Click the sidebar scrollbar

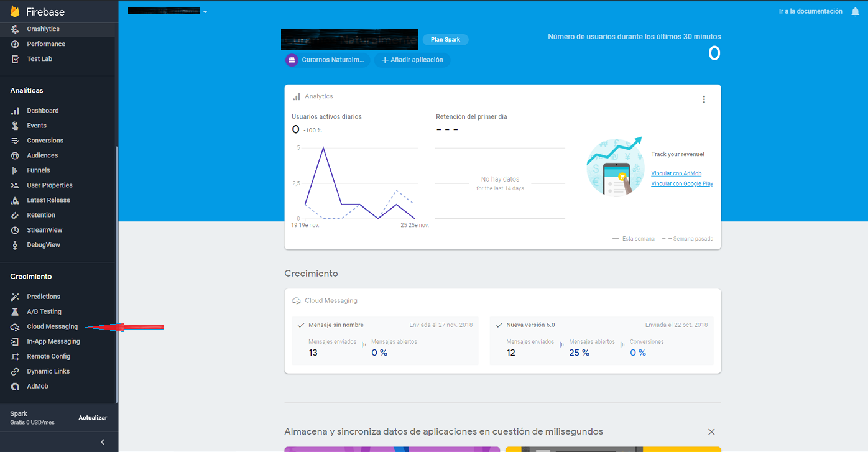[x=116, y=274]
